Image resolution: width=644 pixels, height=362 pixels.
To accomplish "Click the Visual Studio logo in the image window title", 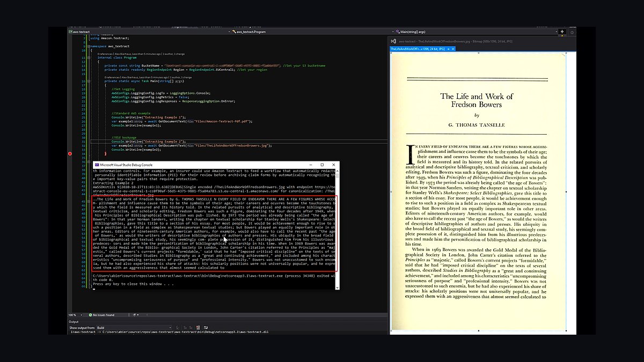I will 394,41.
